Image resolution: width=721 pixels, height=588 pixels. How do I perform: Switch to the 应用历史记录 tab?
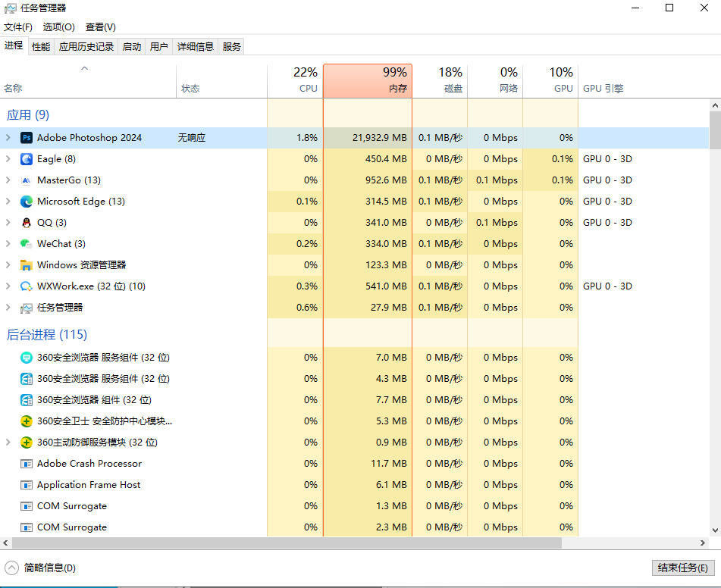(x=86, y=46)
